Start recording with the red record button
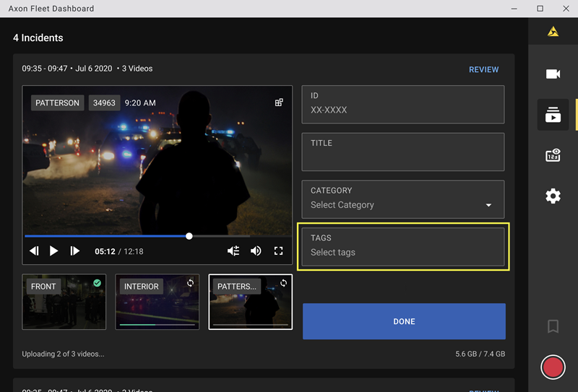578x392 pixels. [553, 367]
